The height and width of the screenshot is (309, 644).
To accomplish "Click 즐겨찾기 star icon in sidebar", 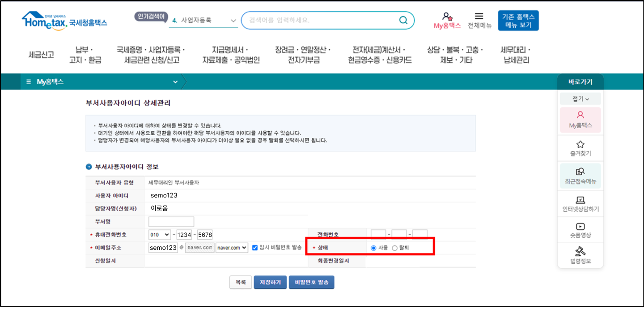I will click(x=580, y=145).
